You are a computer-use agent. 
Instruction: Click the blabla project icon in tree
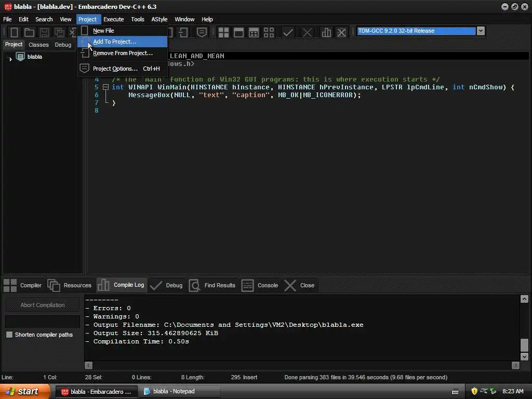click(x=20, y=57)
